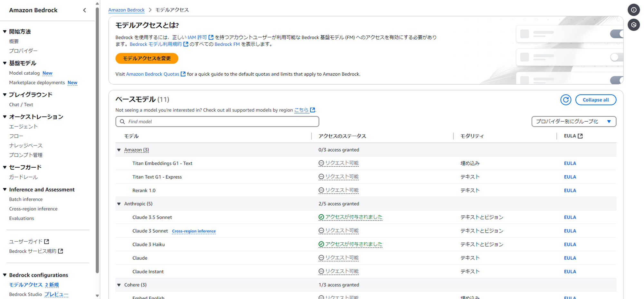The height and width of the screenshot is (299, 644).
Task: Open EULA for Claude 3.5 Sonnet
Action: (570, 217)
